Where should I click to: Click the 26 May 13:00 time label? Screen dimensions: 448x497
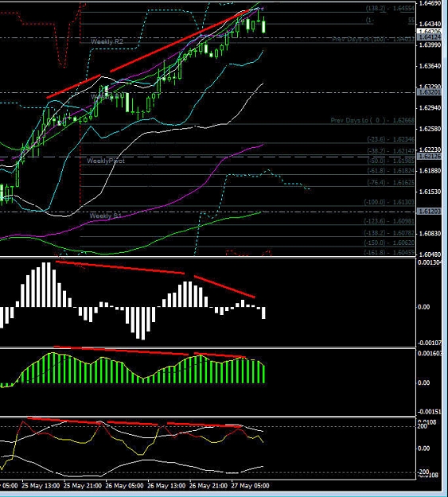click(x=166, y=486)
